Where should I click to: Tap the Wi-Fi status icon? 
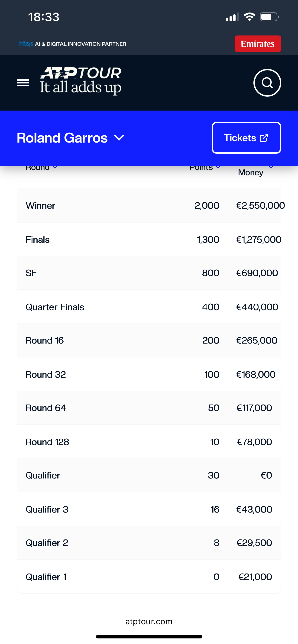(x=249, y=17)
